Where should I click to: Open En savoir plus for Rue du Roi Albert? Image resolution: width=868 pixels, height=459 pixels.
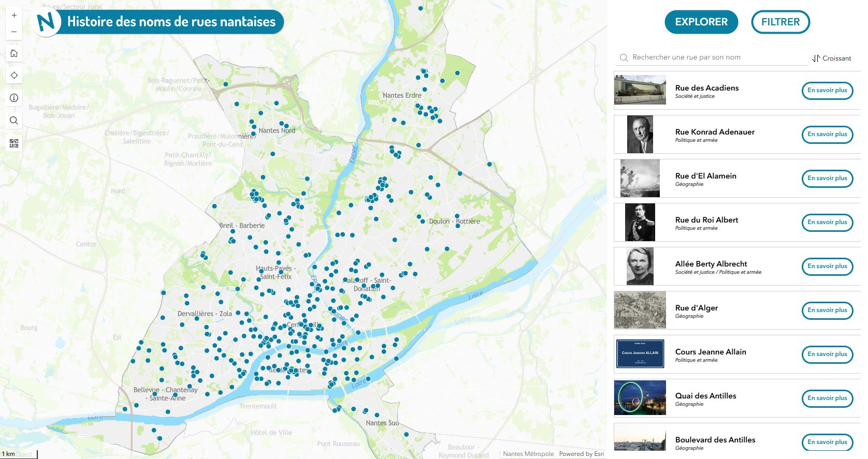[x=827, y=222]
